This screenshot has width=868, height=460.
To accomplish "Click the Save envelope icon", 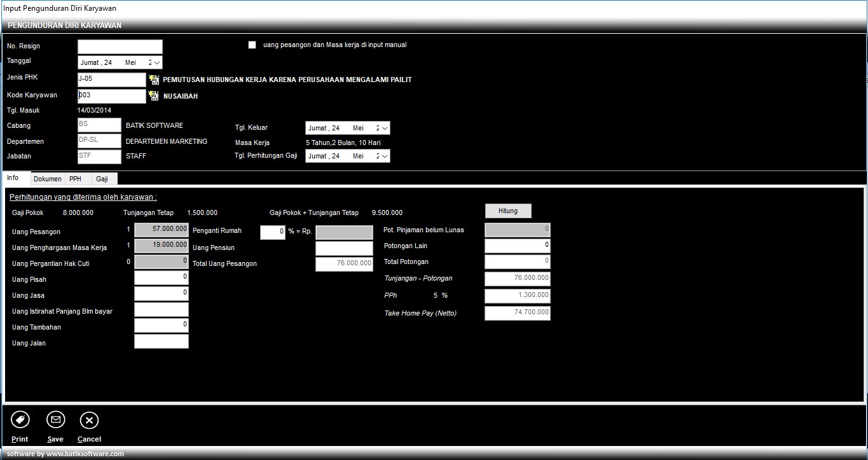I will pos(55,420).
